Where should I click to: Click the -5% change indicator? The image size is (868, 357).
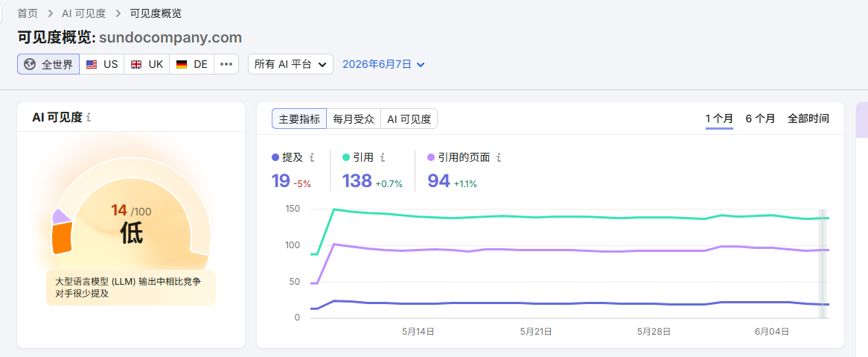pyautogui.click(x=302, y=183)
